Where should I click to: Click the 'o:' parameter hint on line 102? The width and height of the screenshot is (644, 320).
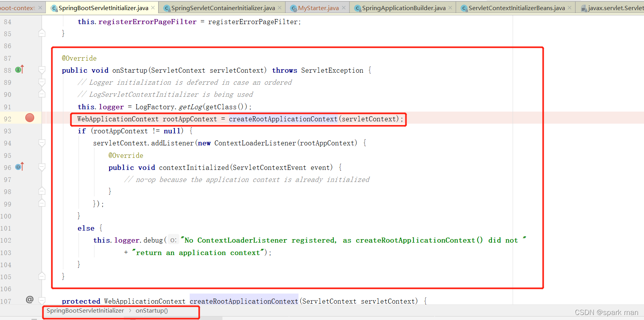pyautogui.click(x=173, y=240)
